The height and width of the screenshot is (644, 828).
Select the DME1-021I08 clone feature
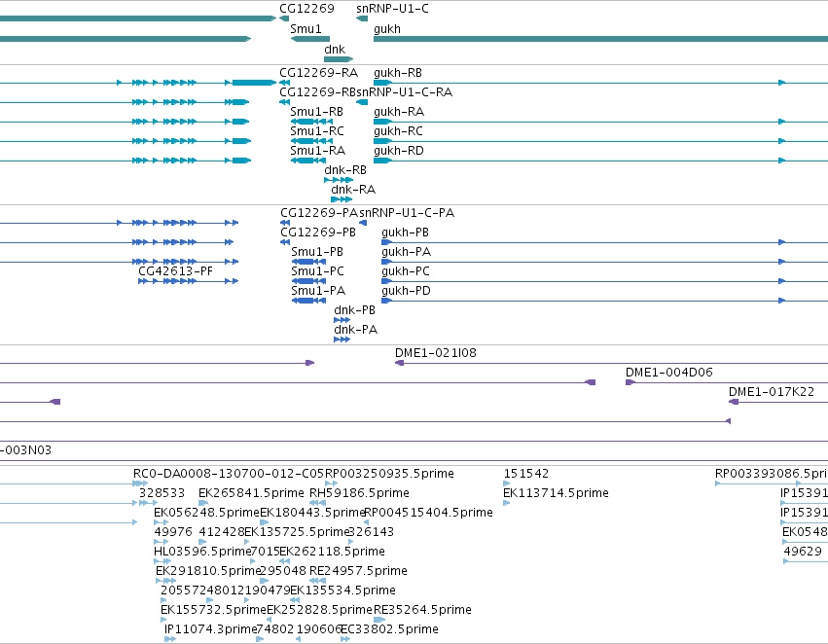tap(611, 363)
